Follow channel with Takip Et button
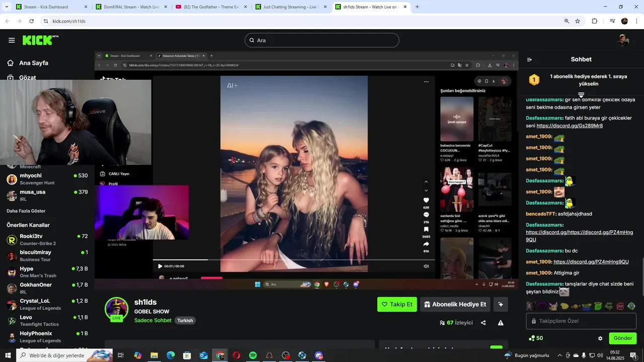Image resolution: width=644 pixels, height=362 pixels. (397, 304)
